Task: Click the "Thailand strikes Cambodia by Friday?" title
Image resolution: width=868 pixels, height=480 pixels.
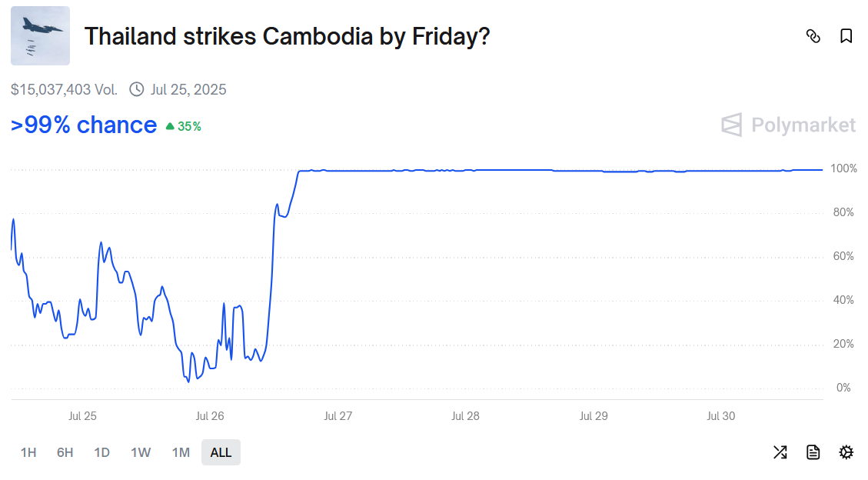Action: [x=287, y=36]
